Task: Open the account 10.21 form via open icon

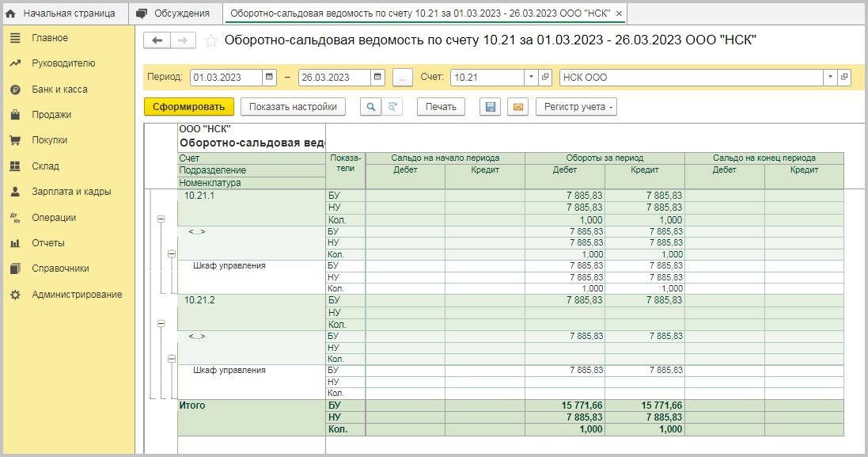Action: 545,77
